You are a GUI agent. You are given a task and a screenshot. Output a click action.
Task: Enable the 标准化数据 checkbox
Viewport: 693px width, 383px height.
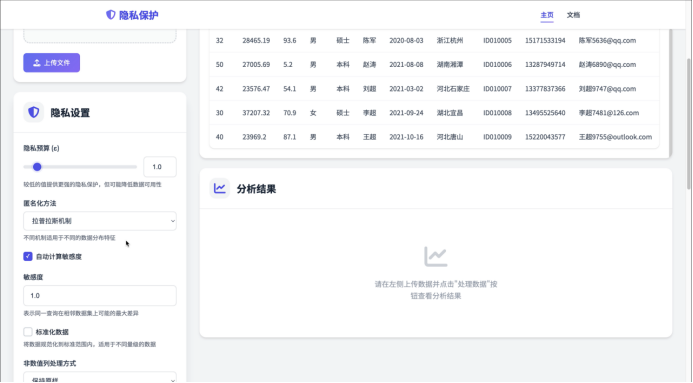coord(28,332)
